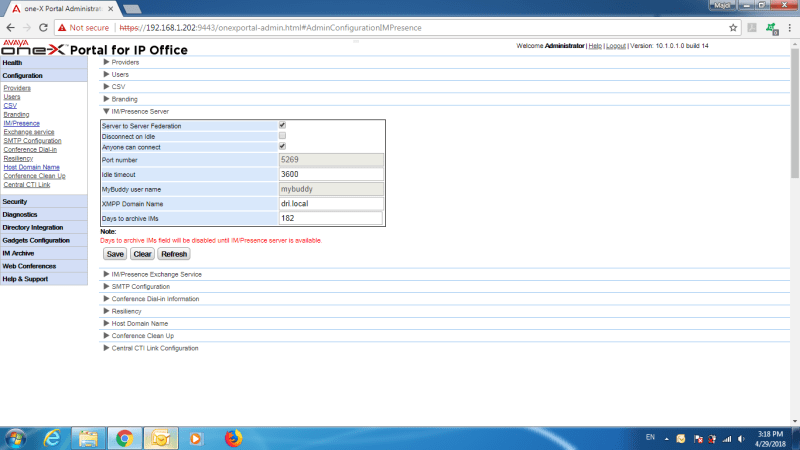This screenshot has width=800, height=450.
Task: Launch Internet Explorer from taskbar
Action: coord(52,438)
